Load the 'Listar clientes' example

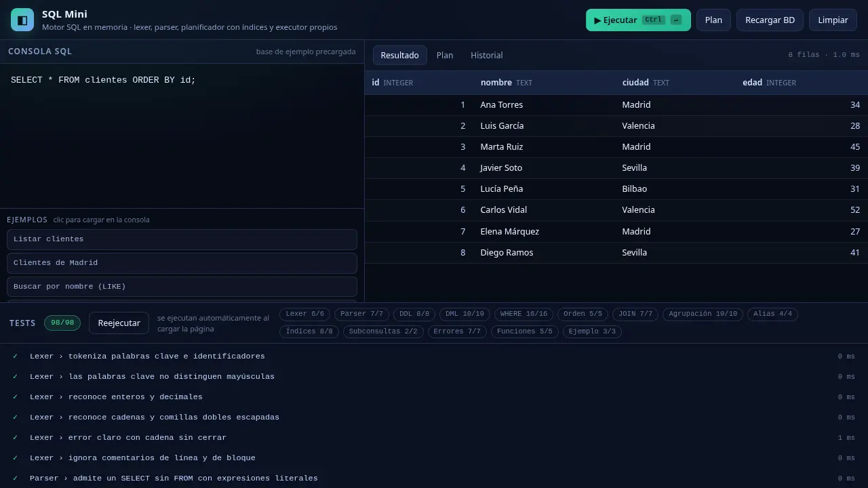click(182, 239)
